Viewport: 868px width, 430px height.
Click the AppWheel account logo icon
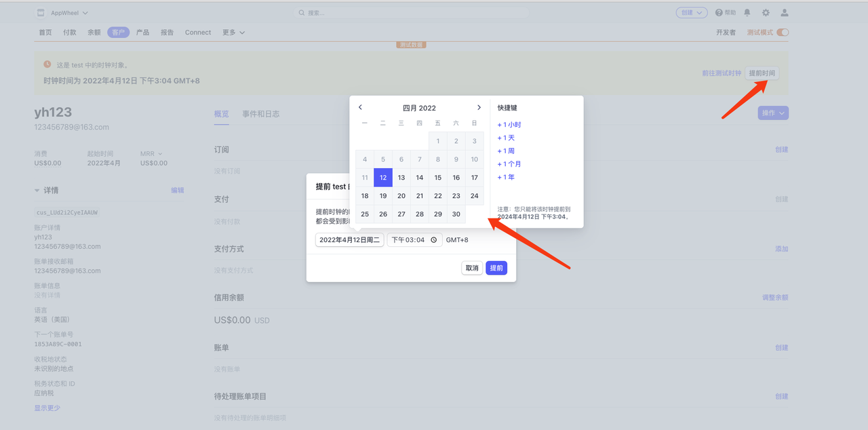tap(41, 13)
